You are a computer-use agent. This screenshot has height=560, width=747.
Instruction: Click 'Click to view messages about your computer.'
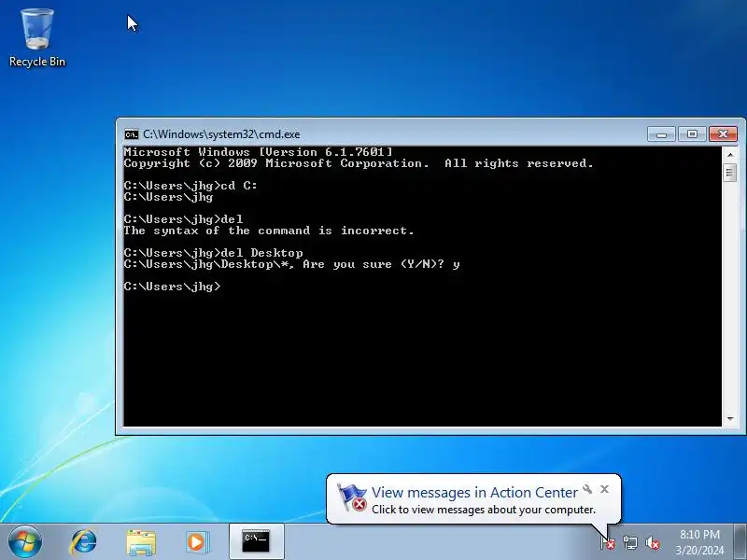coord(484,510)
